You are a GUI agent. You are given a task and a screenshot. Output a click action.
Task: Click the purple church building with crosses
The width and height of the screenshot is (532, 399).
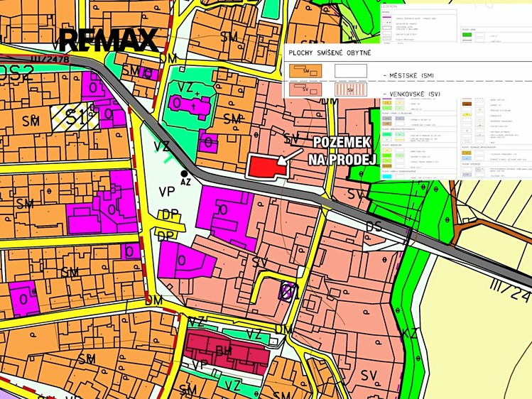[x=190, y=106]
